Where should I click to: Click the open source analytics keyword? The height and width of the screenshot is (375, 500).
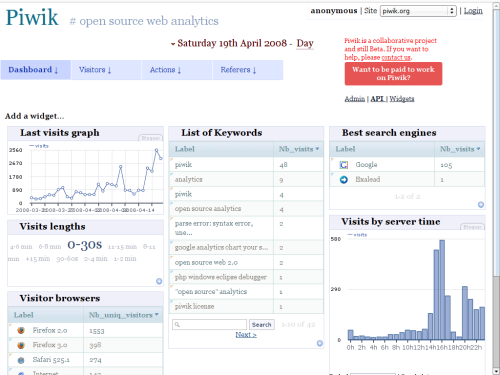[208, 209]
